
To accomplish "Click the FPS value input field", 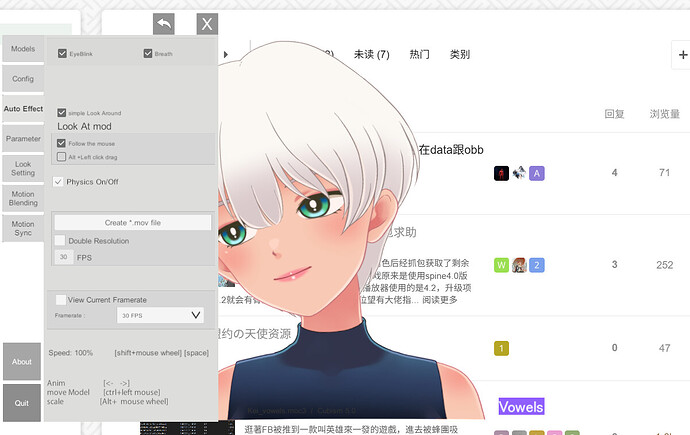I will (x=64, y=257).
